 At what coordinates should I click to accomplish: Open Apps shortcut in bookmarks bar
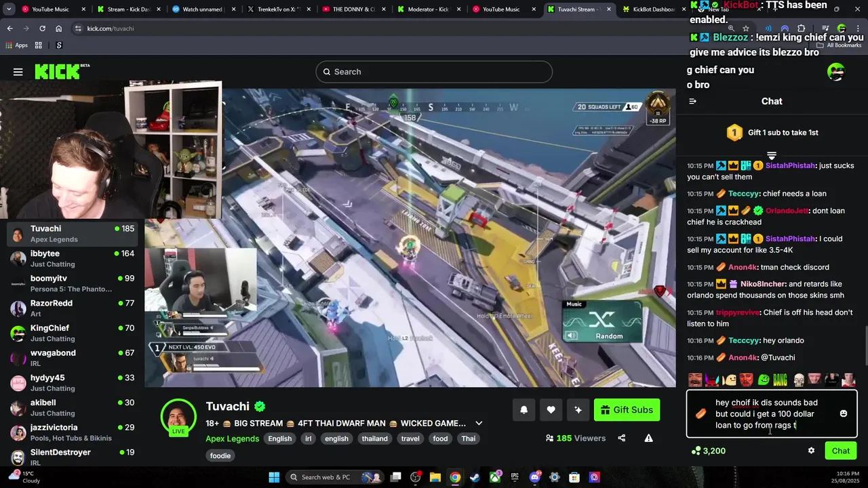point(17,45)
